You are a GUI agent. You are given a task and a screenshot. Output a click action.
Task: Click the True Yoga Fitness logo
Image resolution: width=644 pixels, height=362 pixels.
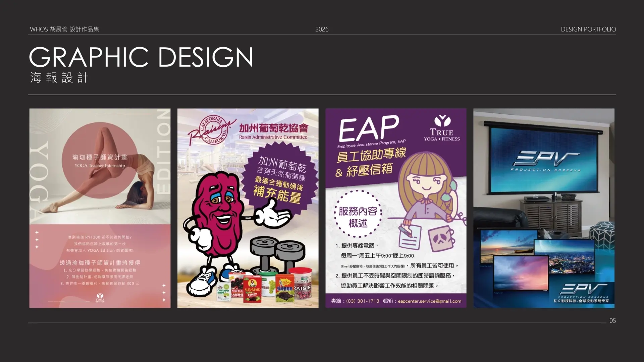coord(442,128)
